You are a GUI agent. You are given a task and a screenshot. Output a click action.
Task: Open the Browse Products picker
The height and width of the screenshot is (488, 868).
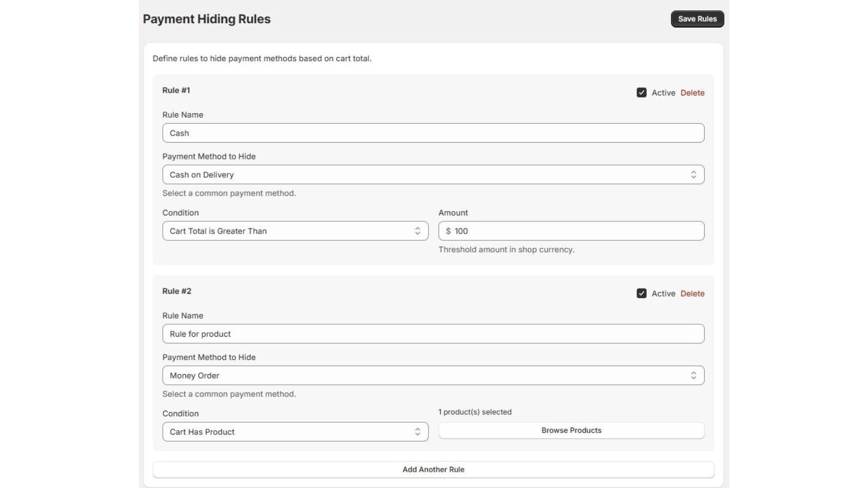(571, 431)
